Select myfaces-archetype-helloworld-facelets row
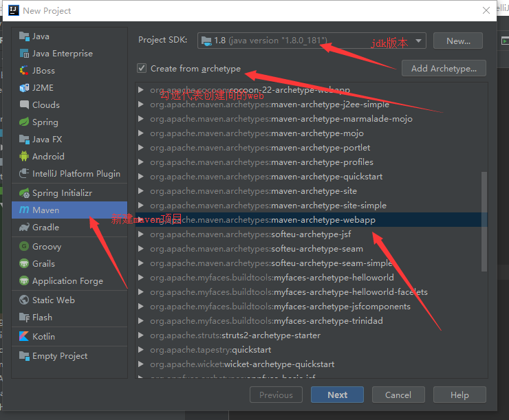 pyautogui.click(x=312, y=292)
